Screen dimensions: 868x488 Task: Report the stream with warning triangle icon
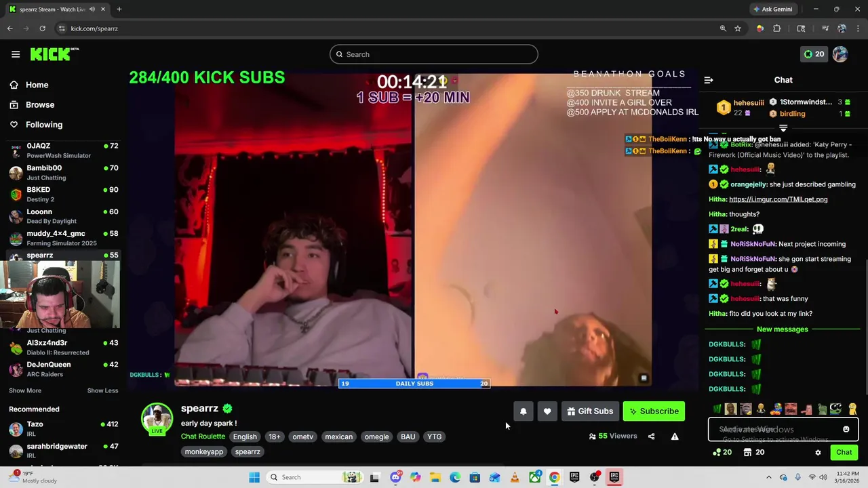pos(675,436)
